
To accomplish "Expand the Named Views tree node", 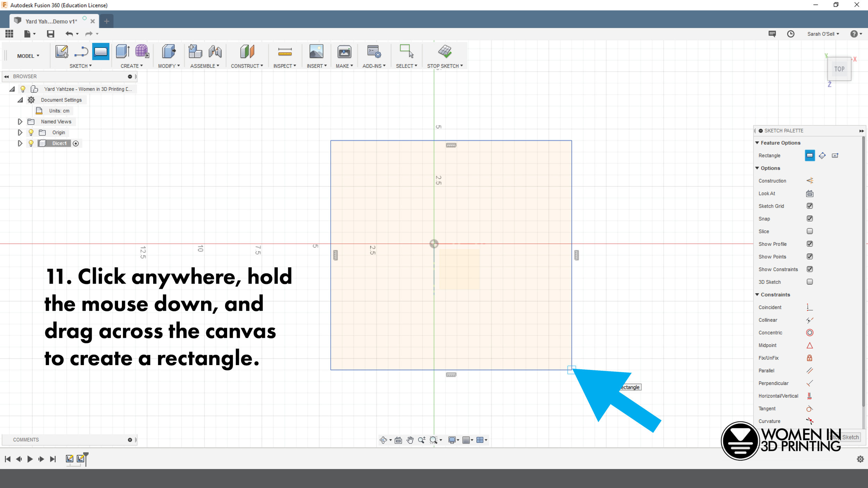I will pos(20,121).
